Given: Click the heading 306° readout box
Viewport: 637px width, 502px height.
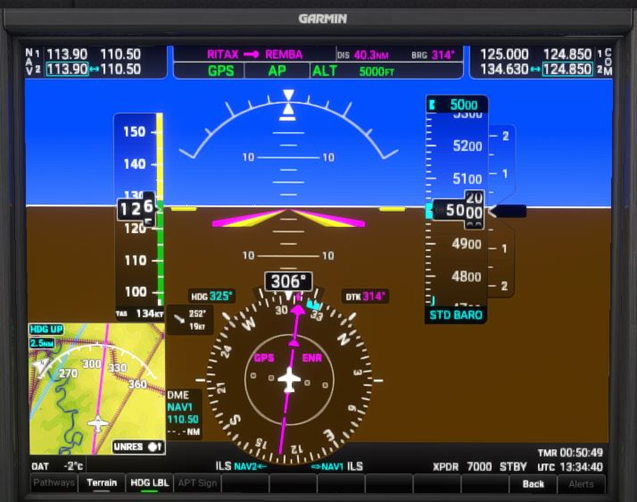Looking at the screenshot, I should (x=288, y=281).
